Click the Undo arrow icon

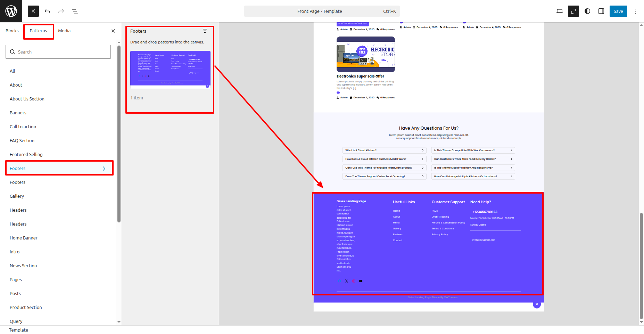pyautogui.click(x=47, y=11)
